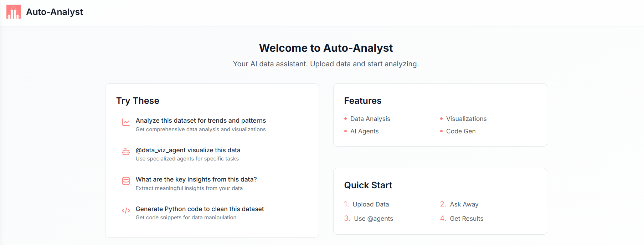The image size is (644, 245).
Task: Click the Data Analysis feature item
Action: pyautogui.click(x=370, y=119)
